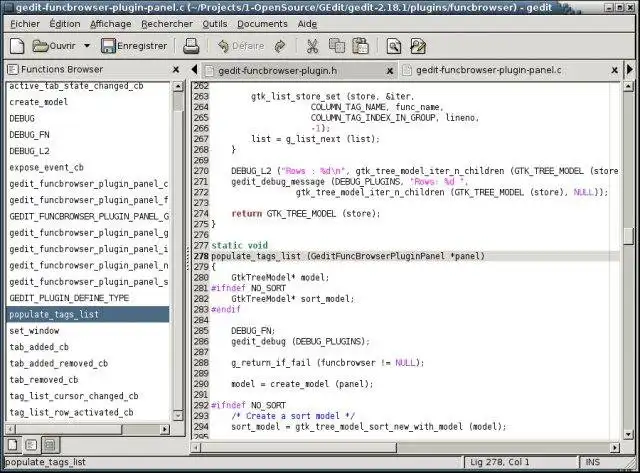Image resolution: width=640 pixels, height=473 pixels.
Task: Select DEBUG_FN in the function list
Action: [x=88, y=135]
